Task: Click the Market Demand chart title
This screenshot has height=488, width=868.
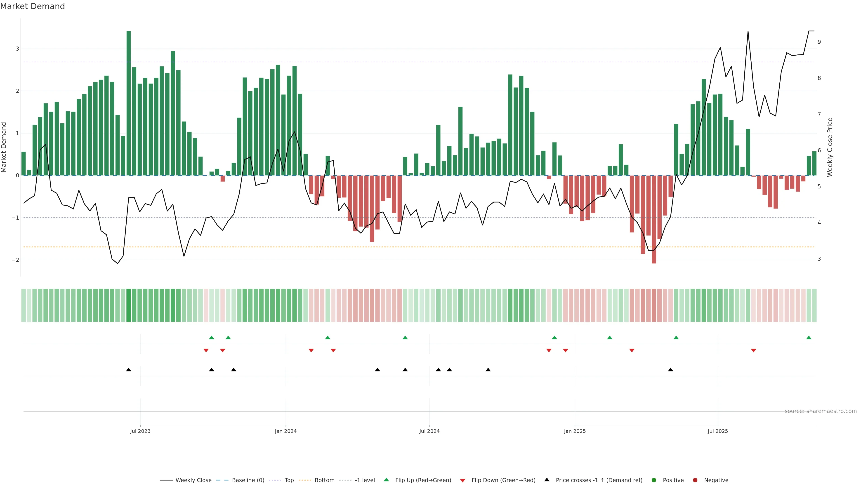Action: coord(32,6)
